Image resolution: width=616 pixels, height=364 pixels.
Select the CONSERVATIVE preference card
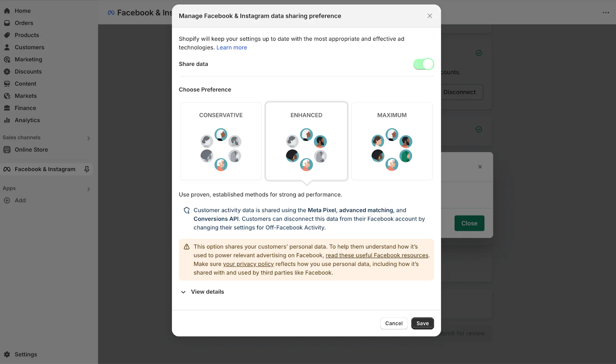pyautogui.click(x=221, y=141)
